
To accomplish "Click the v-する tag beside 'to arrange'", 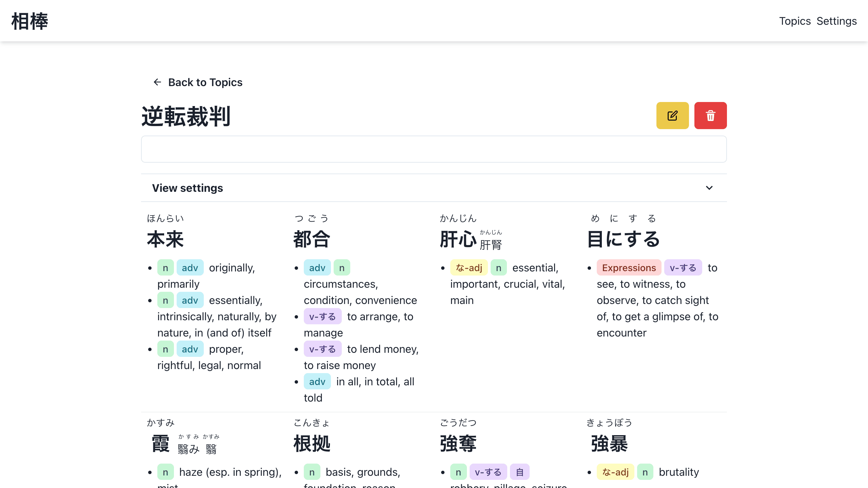I will (322, 316).
